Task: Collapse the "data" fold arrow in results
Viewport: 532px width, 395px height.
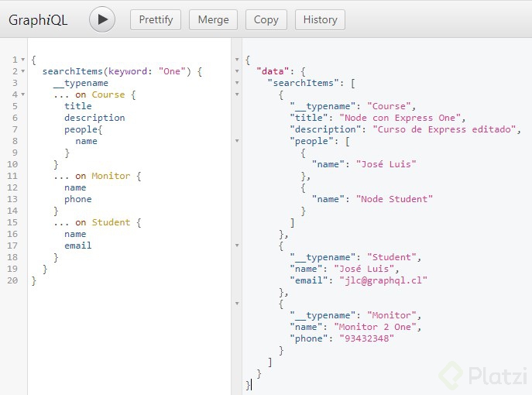Action: pos(237,71)
